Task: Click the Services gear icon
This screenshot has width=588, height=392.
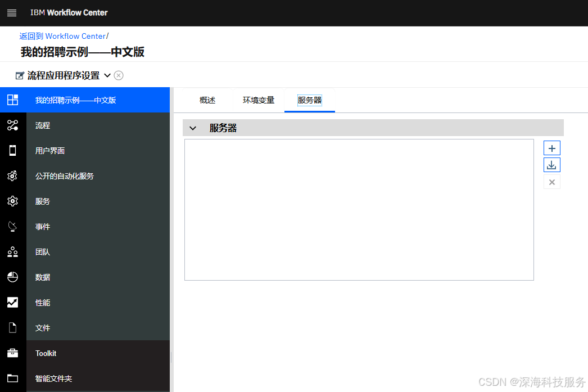Action: click(13, 201)
